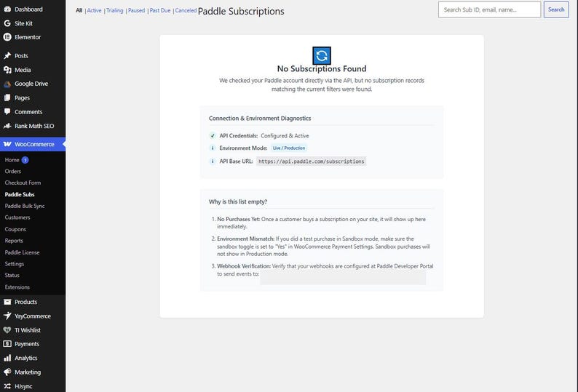Filter subscriptions by Canceled status
This screenshot has width=578, height=392.
click(x=186, y=10)
